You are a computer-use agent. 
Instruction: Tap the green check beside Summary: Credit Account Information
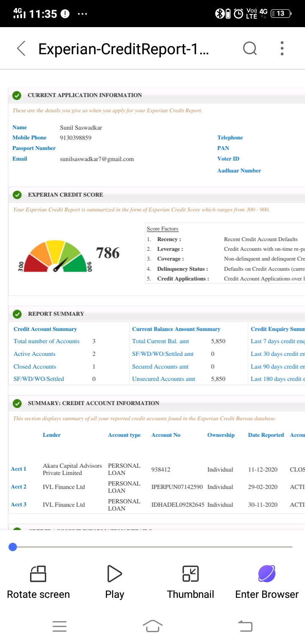tap(17, 403)
